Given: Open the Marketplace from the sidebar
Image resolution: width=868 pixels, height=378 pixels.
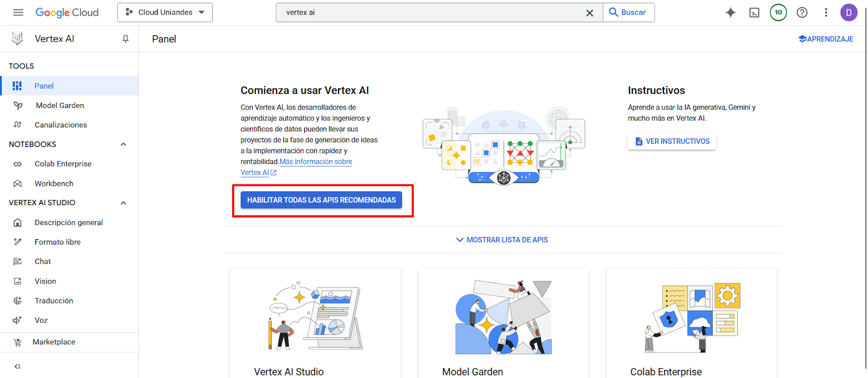Looking at the screenshot, I should [x=54, y=342].
